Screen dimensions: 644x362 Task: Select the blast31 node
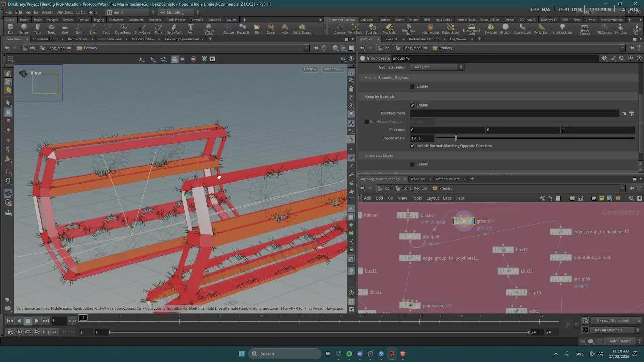(x=408, y=215)
